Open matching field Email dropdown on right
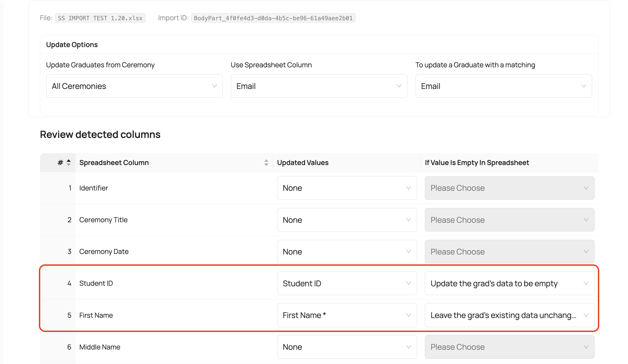 click(x=503, y=86)
